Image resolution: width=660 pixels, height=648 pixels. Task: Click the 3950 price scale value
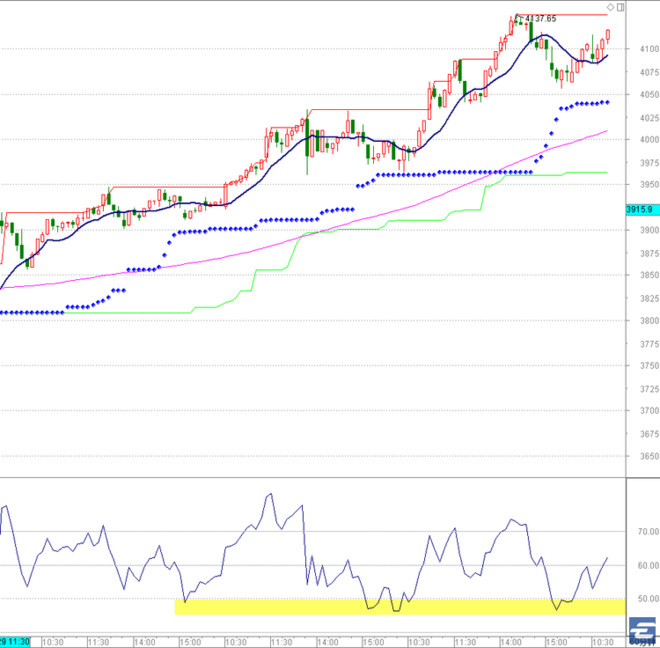649,184
